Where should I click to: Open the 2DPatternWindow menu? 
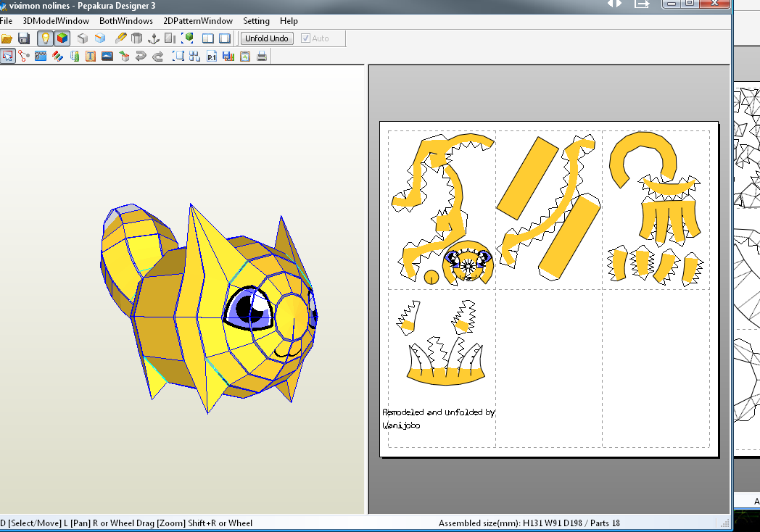click(x=198, y=21)
